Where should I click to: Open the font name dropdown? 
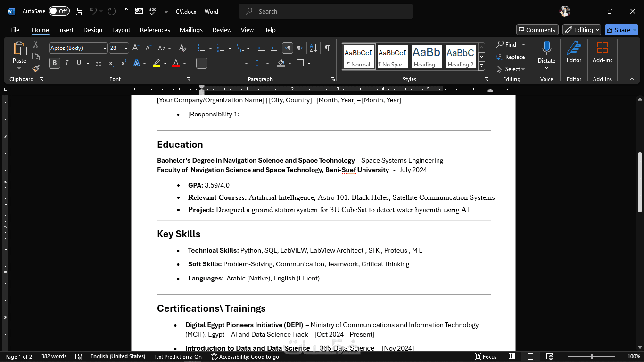point(105,48)
